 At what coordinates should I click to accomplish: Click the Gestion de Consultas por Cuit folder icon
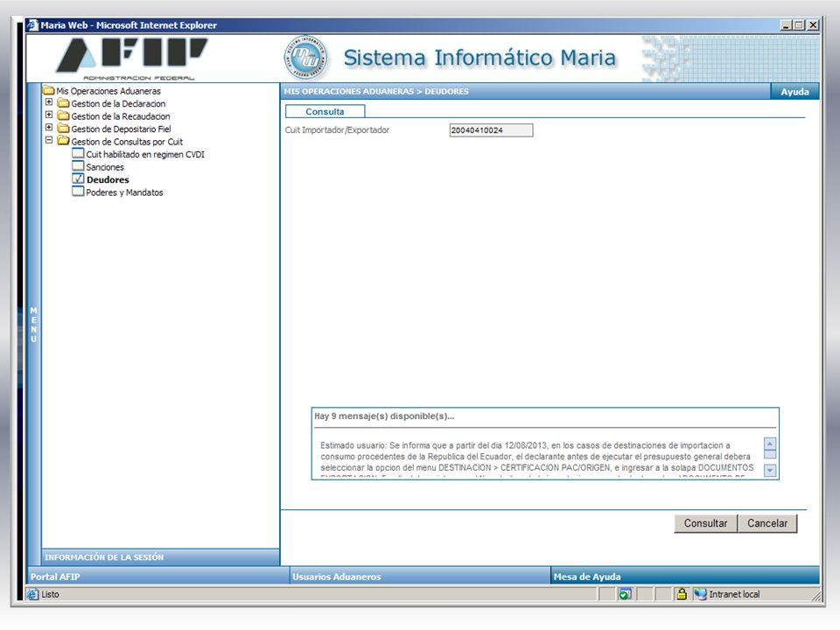click(64, 141)
